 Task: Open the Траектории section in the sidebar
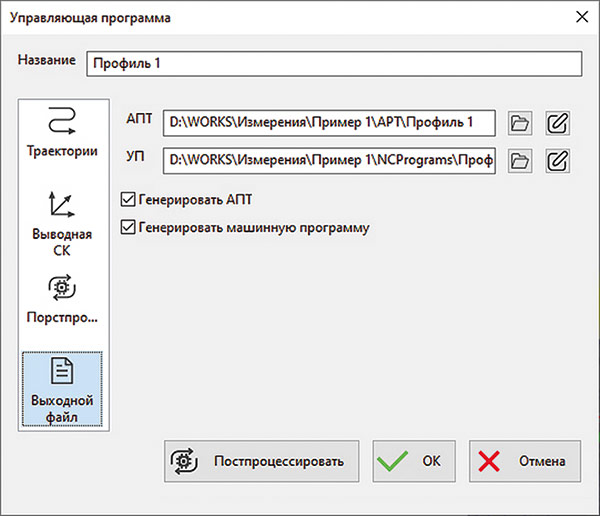[62, 132]
